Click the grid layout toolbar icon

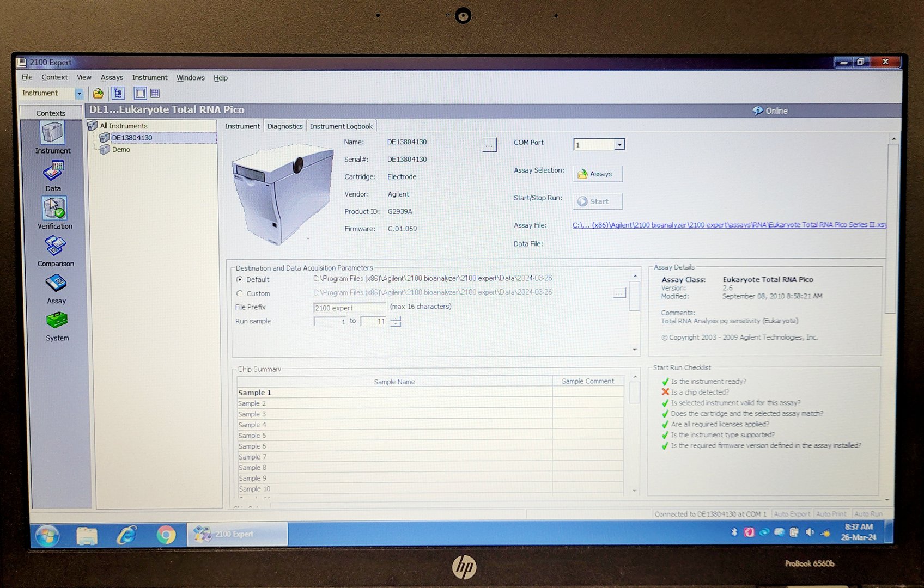[x=155, y=93]
